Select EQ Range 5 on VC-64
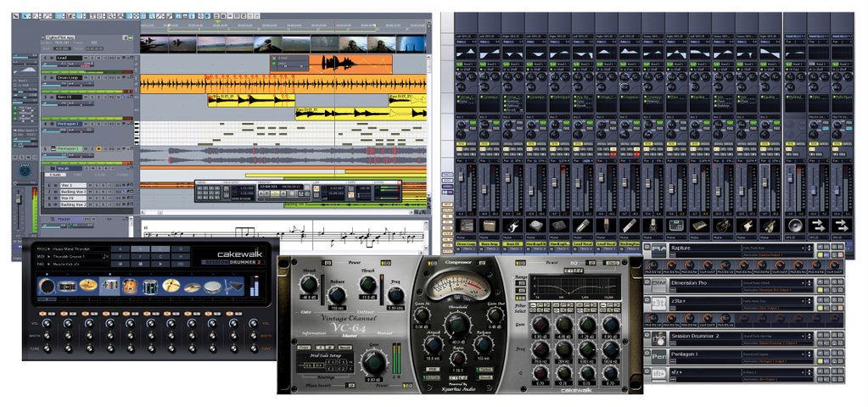 pyautogui.click(x=520, y=298)
